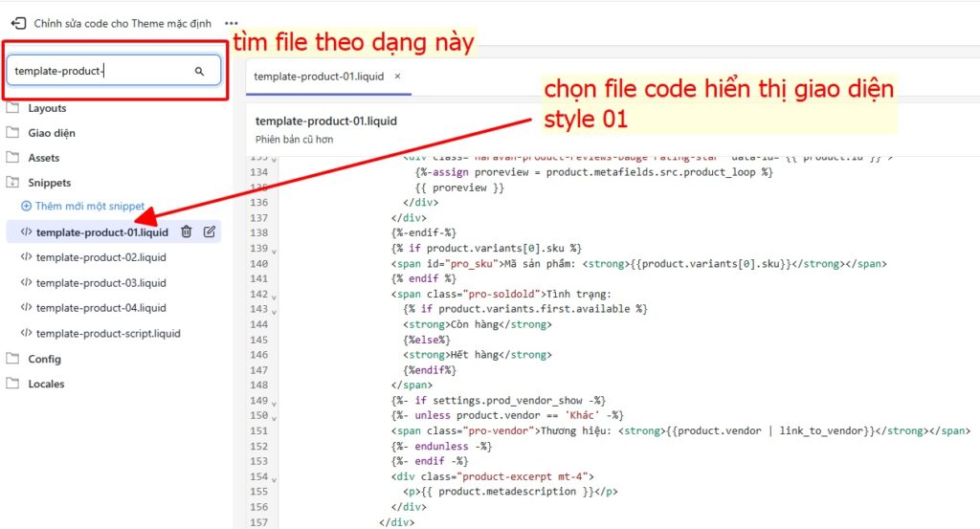The height and width of the screenshot is (529, 980).
Task: Open the Locales folder
Action: pyautogui.click(x=46, y=384)
